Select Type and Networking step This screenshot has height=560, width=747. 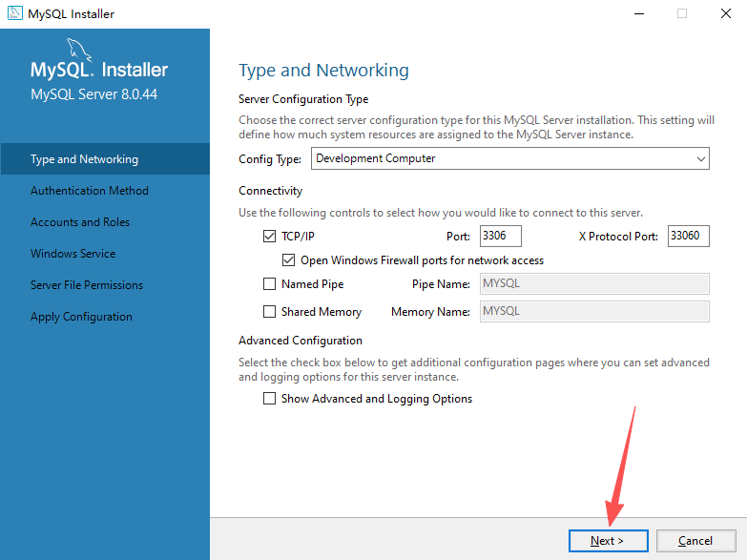pos(105,158)
